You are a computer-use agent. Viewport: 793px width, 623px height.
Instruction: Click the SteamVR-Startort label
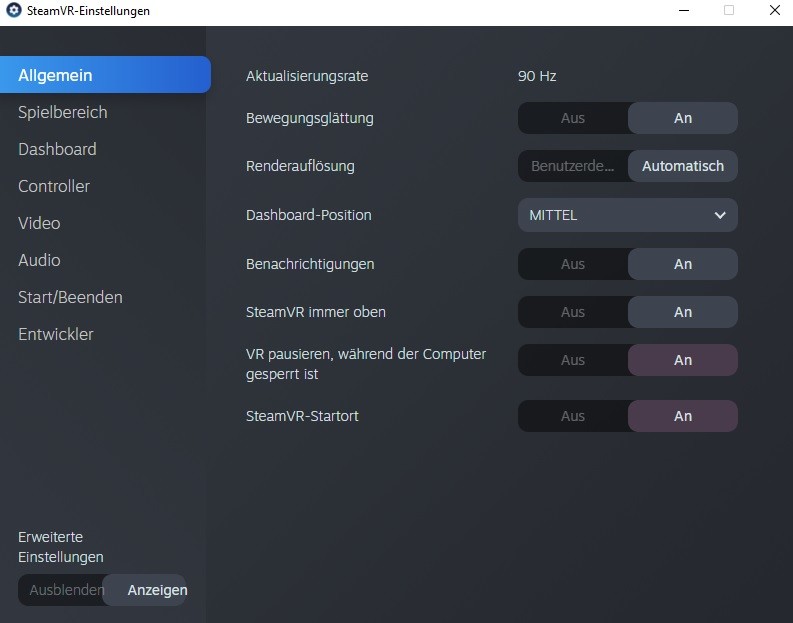tap(302, 416)
